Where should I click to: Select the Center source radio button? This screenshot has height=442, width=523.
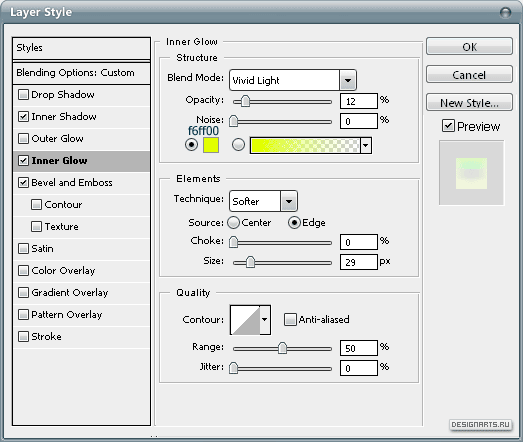pyautogui.click(x=233, y=223)
